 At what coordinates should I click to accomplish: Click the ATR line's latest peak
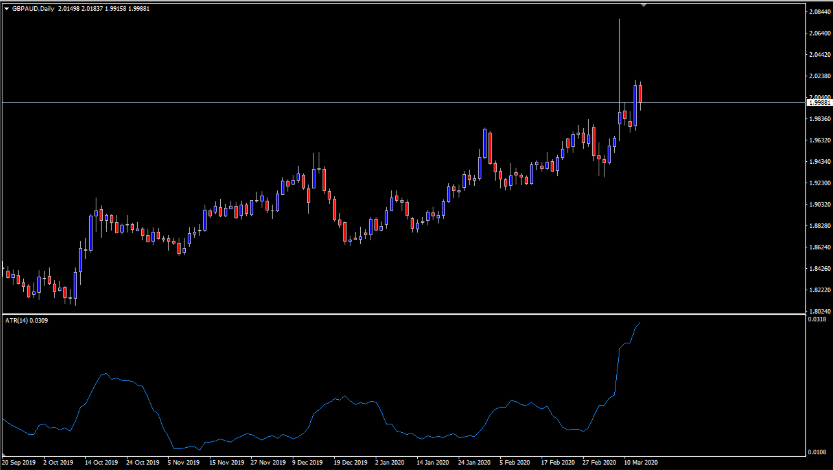coord(640,323)
